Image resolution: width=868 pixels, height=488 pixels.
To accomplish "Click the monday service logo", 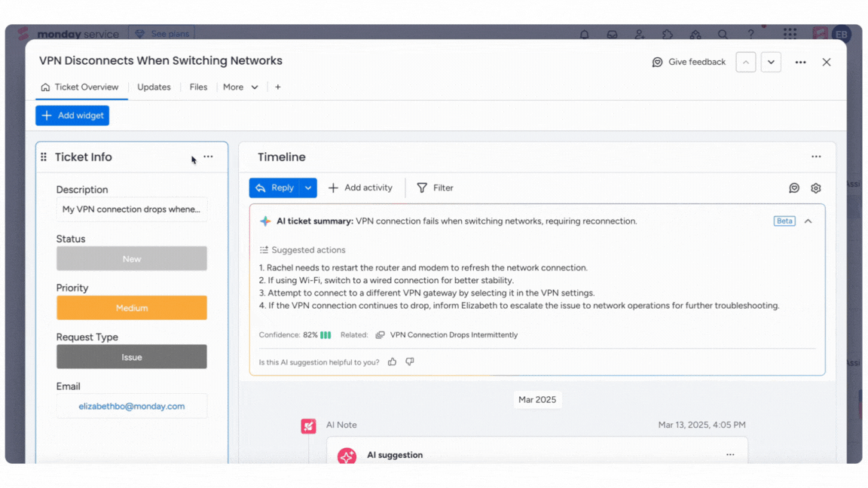I will point(68,34).
